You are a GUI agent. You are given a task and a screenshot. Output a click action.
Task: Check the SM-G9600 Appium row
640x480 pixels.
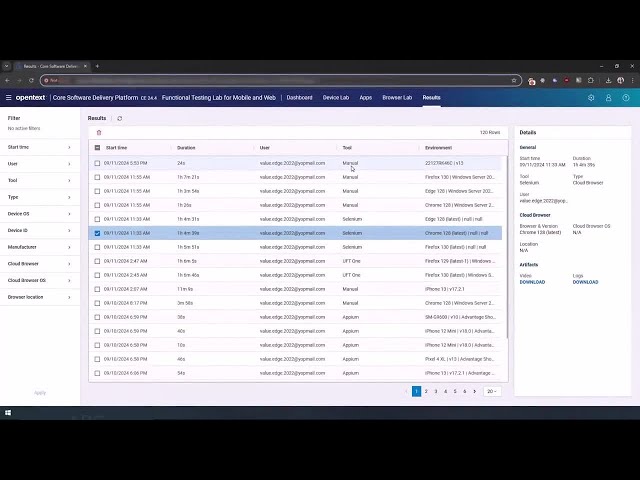97,317
